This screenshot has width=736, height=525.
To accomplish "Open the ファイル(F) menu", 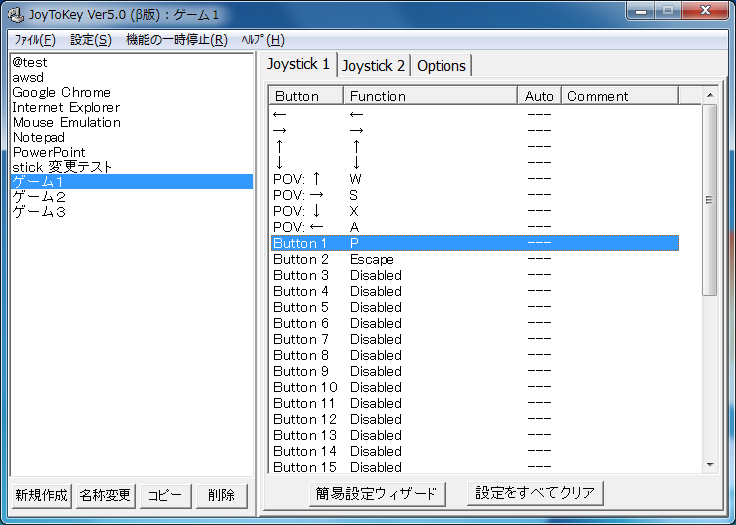I will (x=34, y=40).
